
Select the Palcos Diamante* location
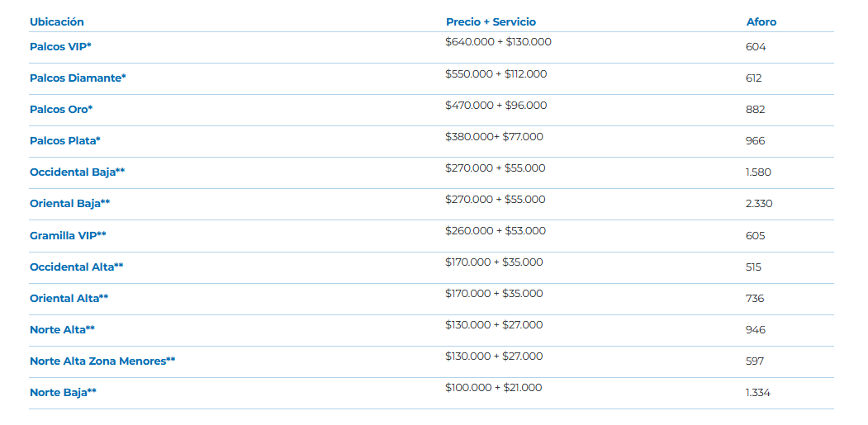[78, 78]
